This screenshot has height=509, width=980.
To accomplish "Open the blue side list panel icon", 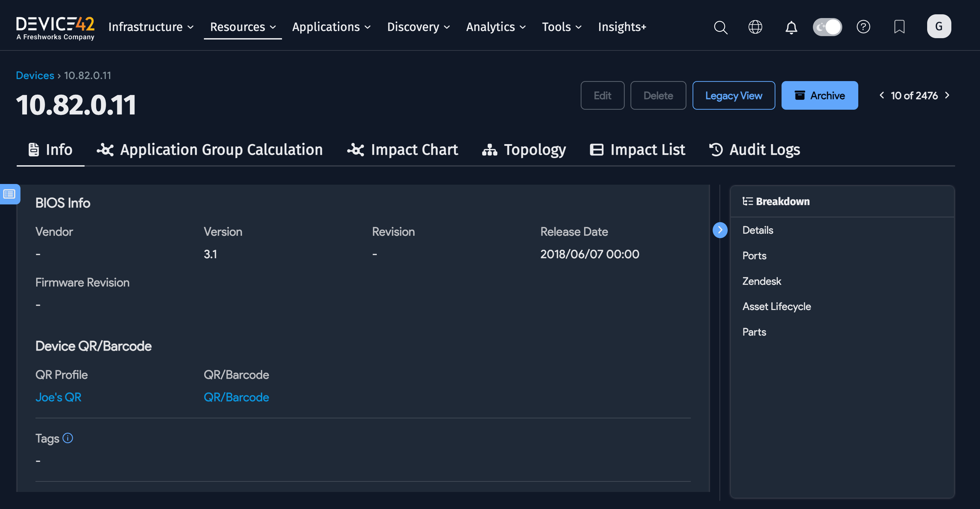I will (x=10, y=194).
